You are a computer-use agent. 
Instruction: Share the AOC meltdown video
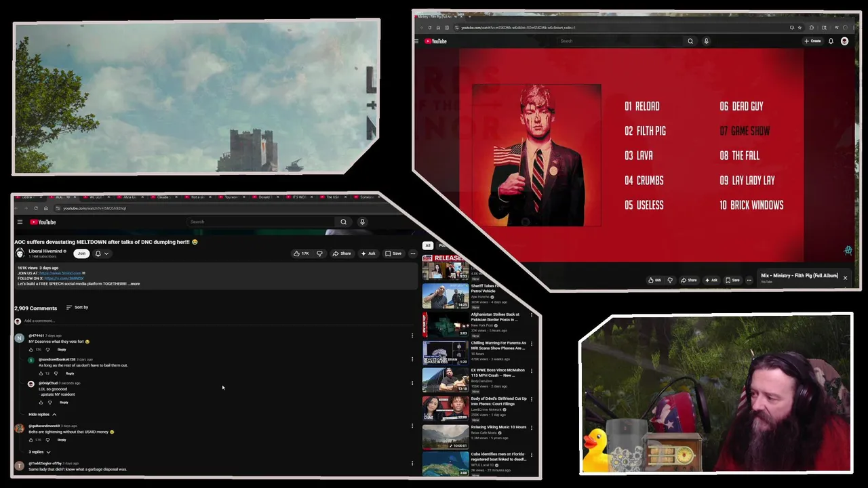(x=342, y=253)
